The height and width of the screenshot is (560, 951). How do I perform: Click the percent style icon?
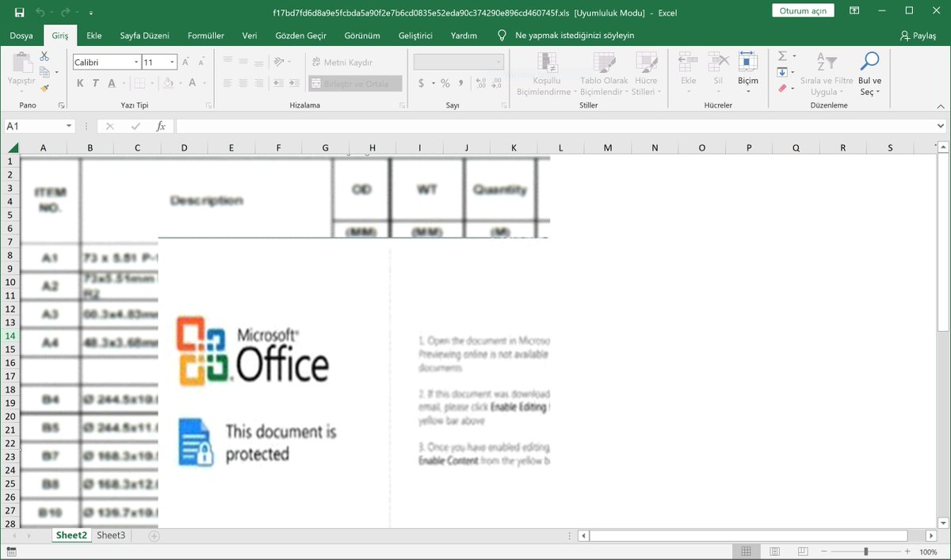[x=445, y=83]
